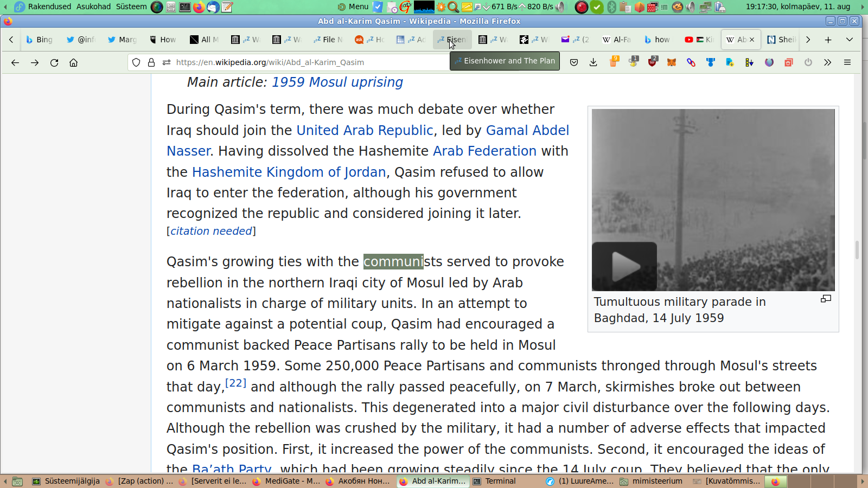Open the 1959 Mosul uprising link
868x488 pixels.
point(337,82)
